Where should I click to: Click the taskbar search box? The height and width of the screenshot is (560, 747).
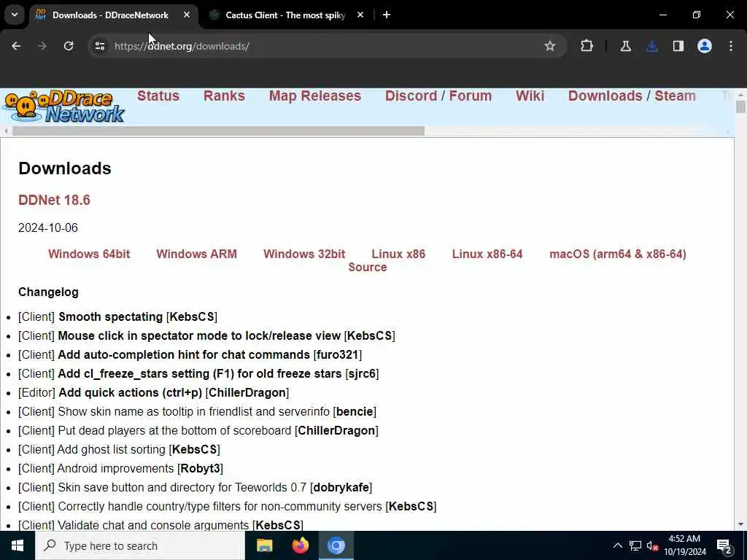pos(140,545)
